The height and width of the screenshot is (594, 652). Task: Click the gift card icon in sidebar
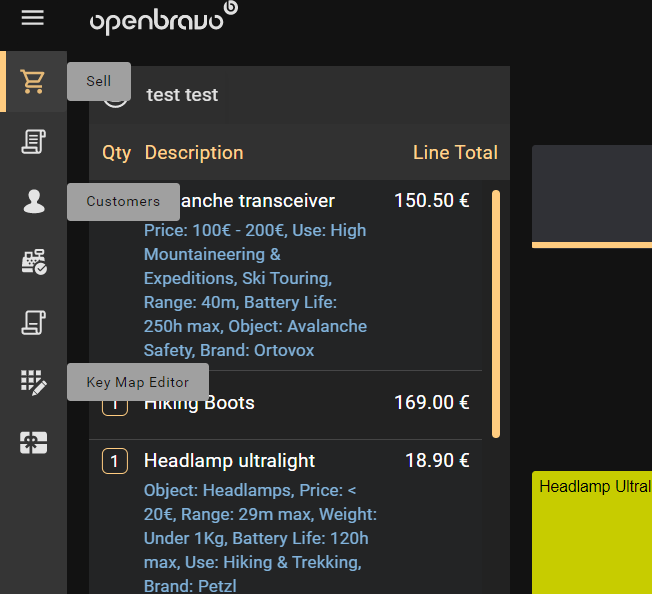33,442
